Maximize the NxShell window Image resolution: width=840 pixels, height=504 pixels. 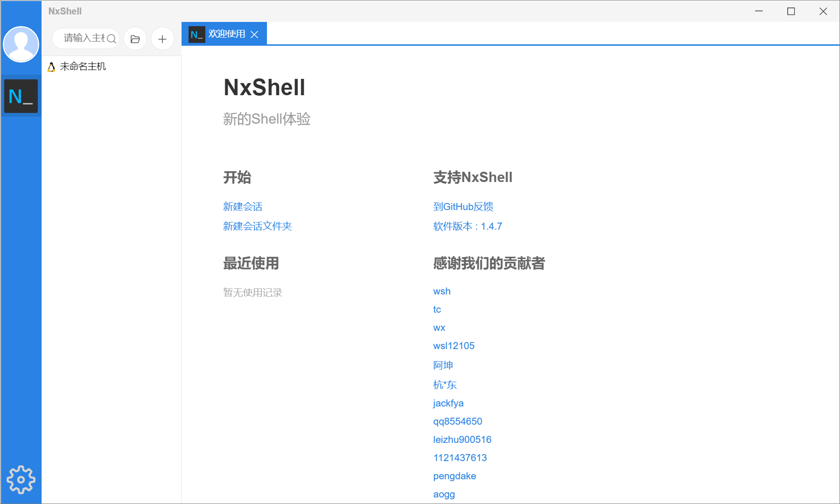[791, 11]
